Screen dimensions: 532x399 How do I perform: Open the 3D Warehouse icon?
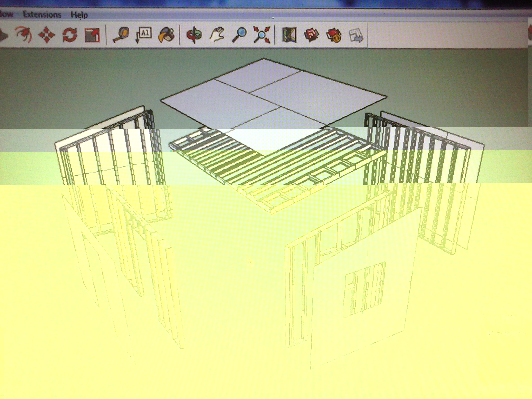click(311, 35)
